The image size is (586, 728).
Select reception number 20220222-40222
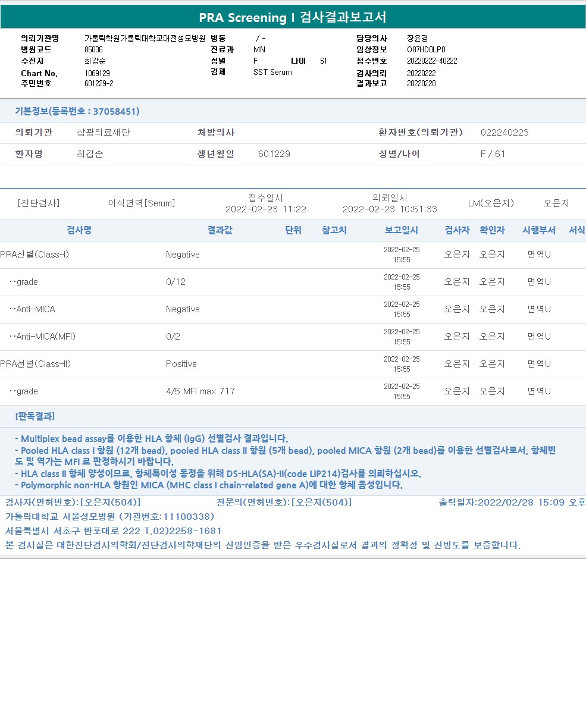(x=432, y=61)
